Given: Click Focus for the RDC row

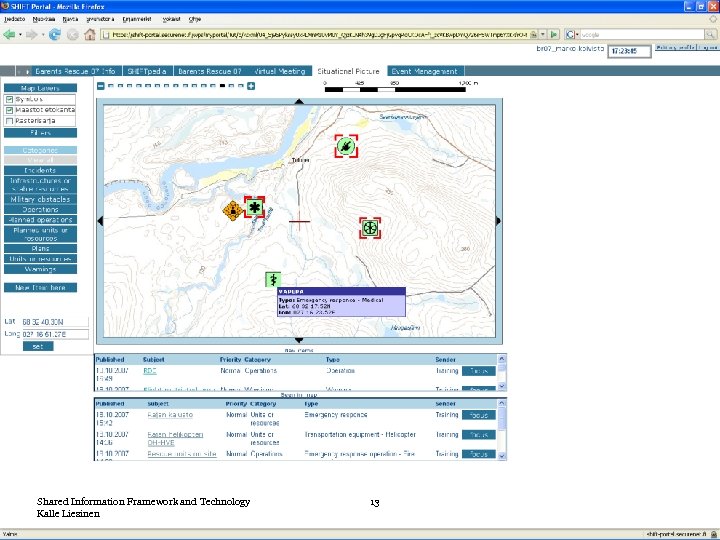Looking at the screenshot, I should point(478,371).
